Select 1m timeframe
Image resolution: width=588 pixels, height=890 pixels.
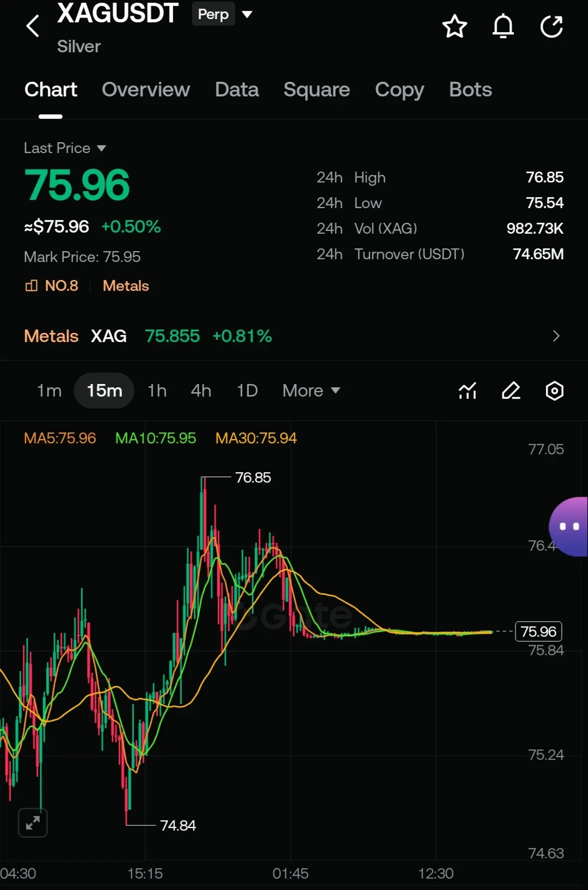pos(49,391)
